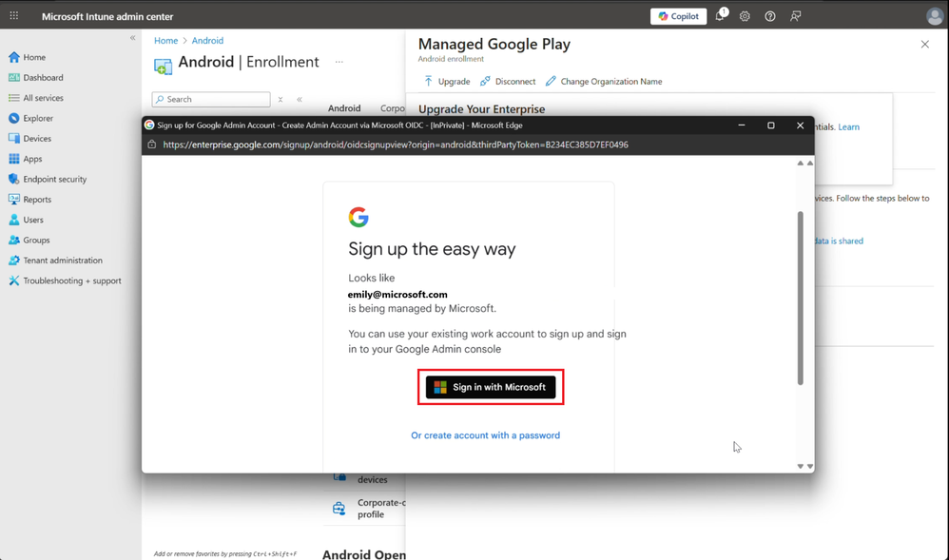Screen dimensions: 949x560
Task: Maximize the Edge InPrivate popup window
Action: tap(770, 126)
